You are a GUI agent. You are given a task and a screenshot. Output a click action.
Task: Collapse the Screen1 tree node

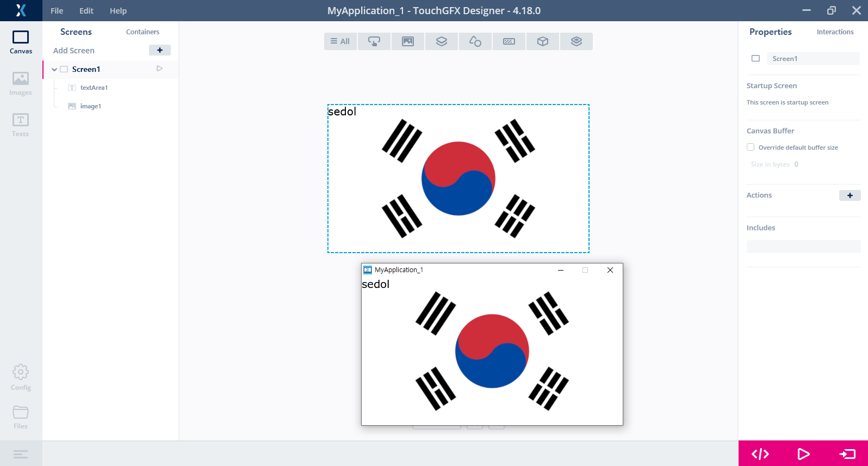pos(54,69)
